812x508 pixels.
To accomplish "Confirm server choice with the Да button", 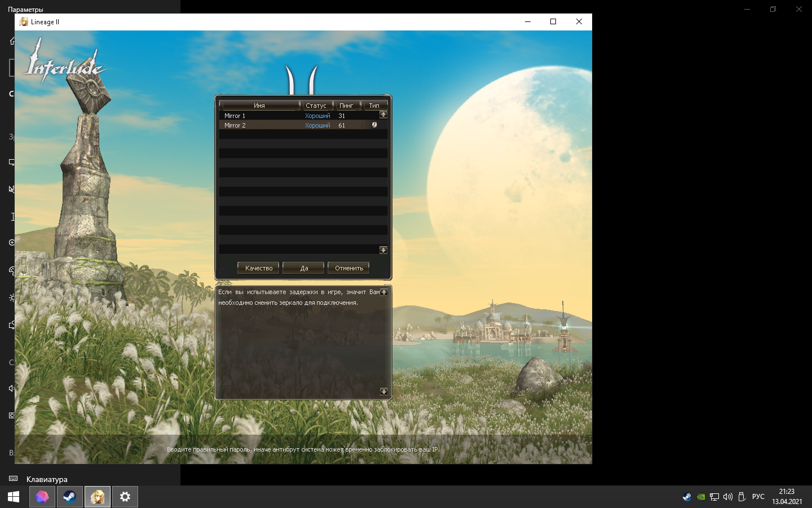I will (x=304, y=268).
